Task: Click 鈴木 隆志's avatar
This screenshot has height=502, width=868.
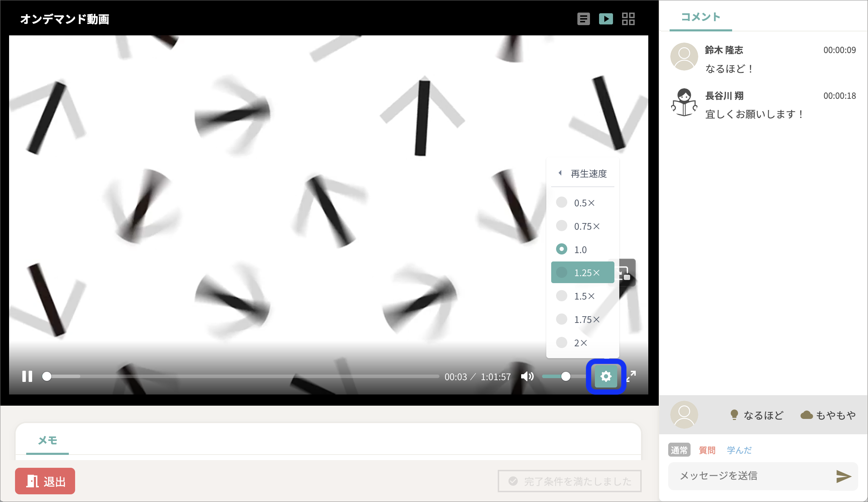Action: click(x=684, y=57)
